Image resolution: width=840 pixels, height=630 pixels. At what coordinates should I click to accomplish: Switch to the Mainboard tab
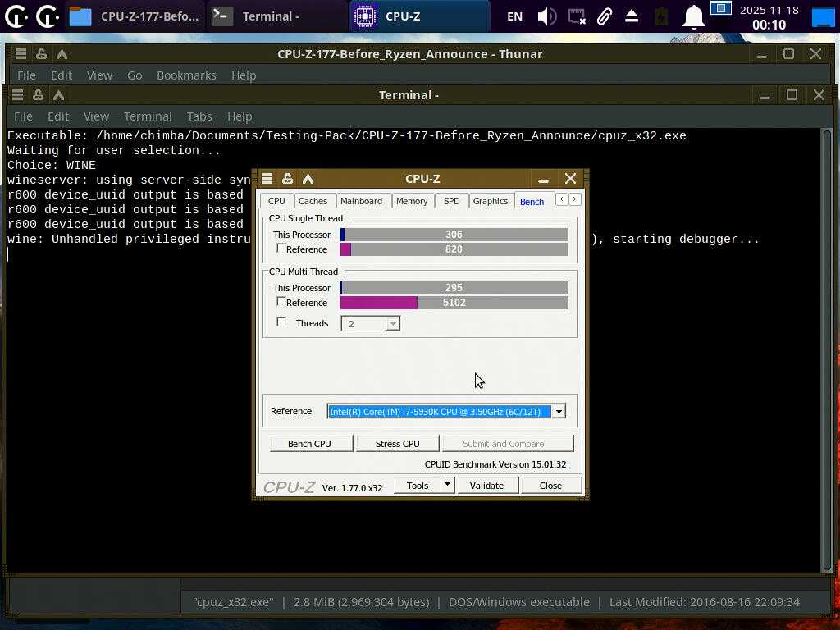362,201
